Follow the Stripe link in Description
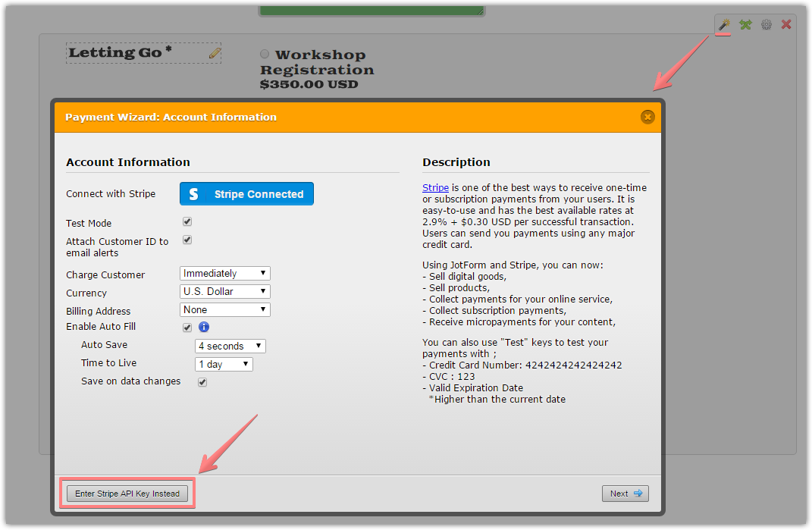 435,188
